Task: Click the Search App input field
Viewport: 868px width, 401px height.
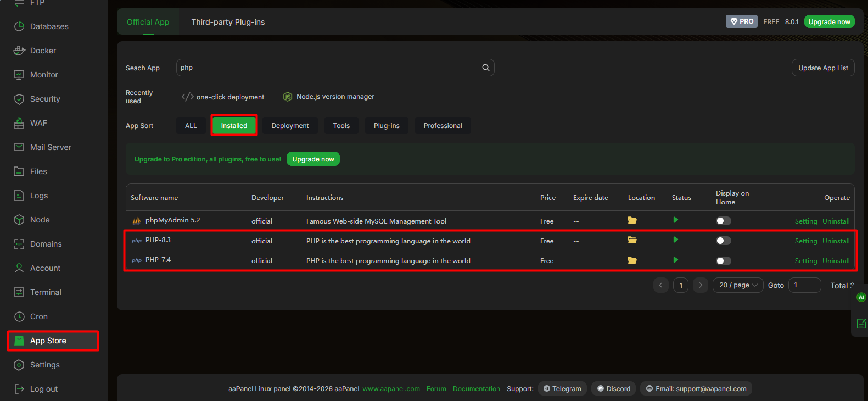Action: click(329, 68)
